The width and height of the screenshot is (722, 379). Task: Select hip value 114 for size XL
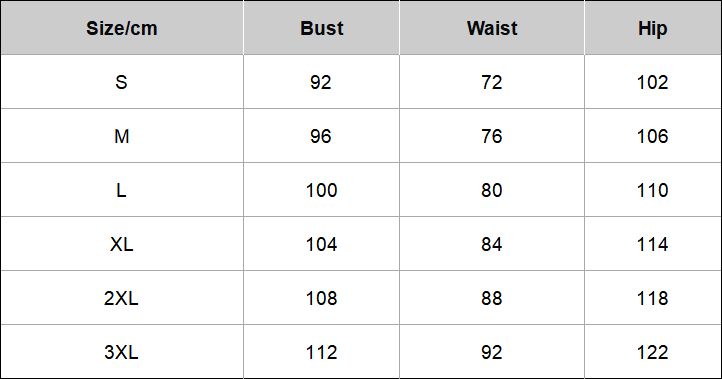click(652, 244)
